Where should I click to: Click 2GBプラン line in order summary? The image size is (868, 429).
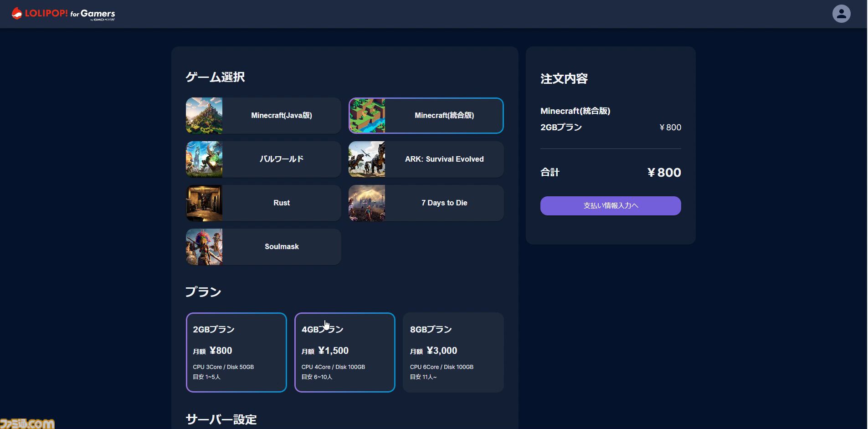561,128
